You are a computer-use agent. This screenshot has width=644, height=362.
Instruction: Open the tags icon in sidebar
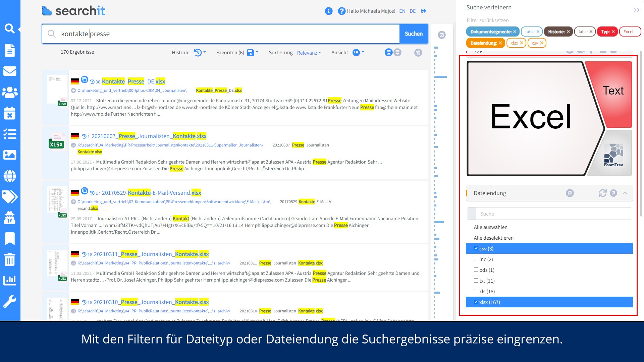click(x=10, y=197)
